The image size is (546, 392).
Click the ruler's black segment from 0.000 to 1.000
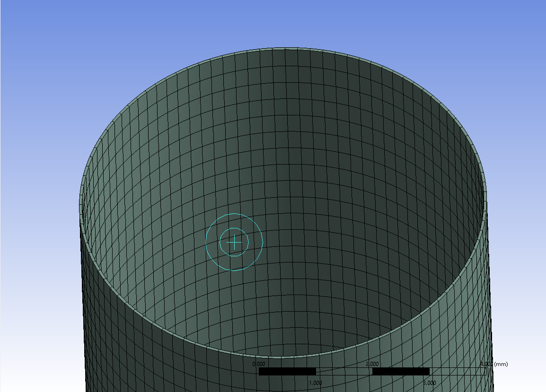(287, 372)
